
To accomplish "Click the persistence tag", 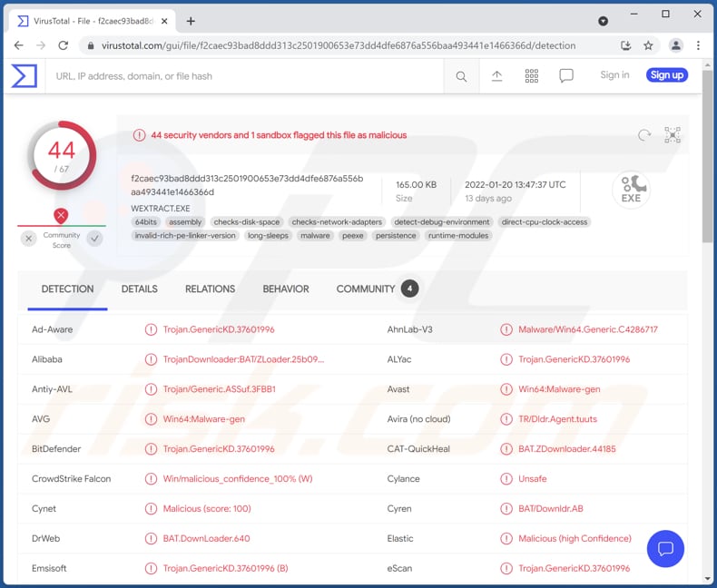I will tap(396, 236).
